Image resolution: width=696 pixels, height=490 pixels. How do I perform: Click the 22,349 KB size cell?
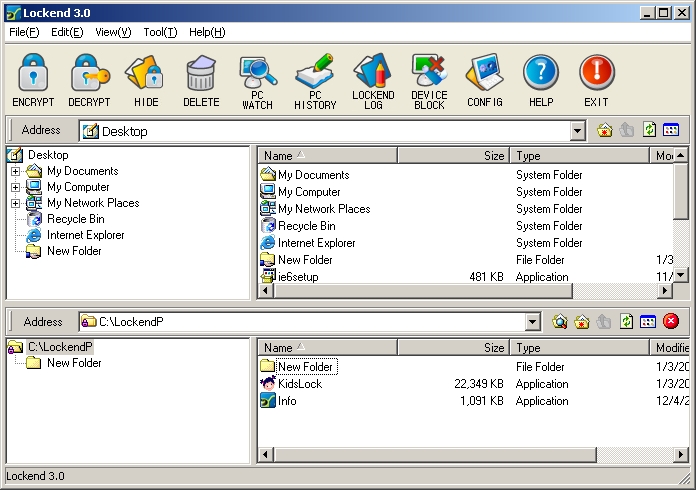[x=478, y=383]
